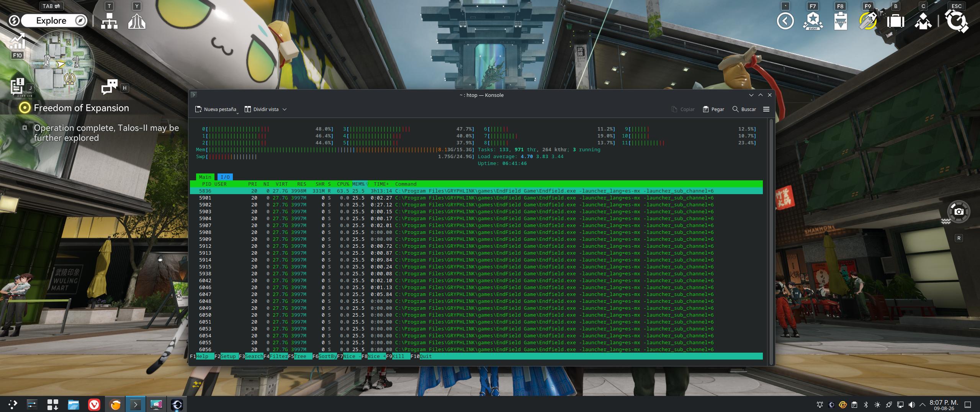The height and width of the screenshot is (412, 980).
Task: Expand hidden system tray icons arrow
Action: click(923, 404)
